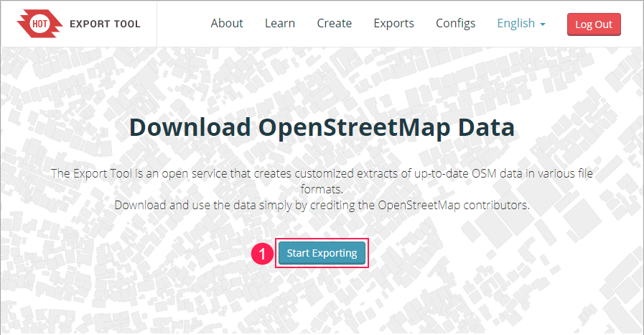Viewport: 644px width, 335px height.
Task: Expand the English language dropdown
Action: pyautogui.click(x=521, y=24)
